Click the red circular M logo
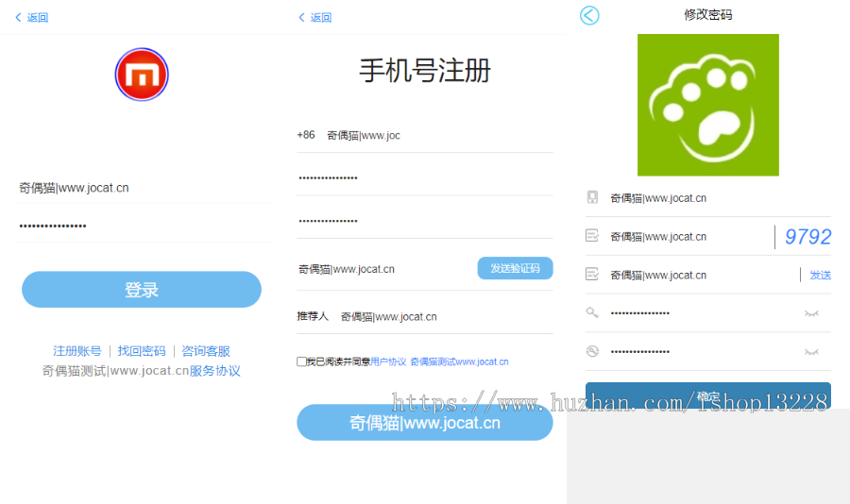The image size is (850, 504). 142,75
